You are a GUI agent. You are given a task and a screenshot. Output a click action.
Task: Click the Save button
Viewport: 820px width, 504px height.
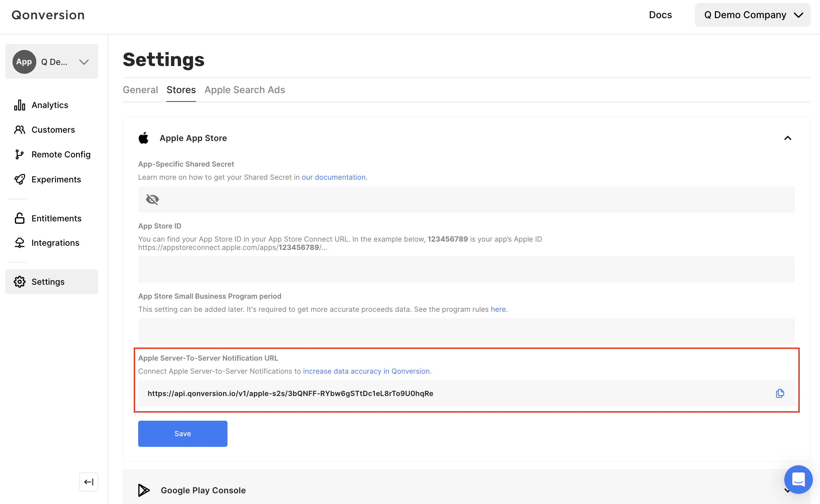183,433
